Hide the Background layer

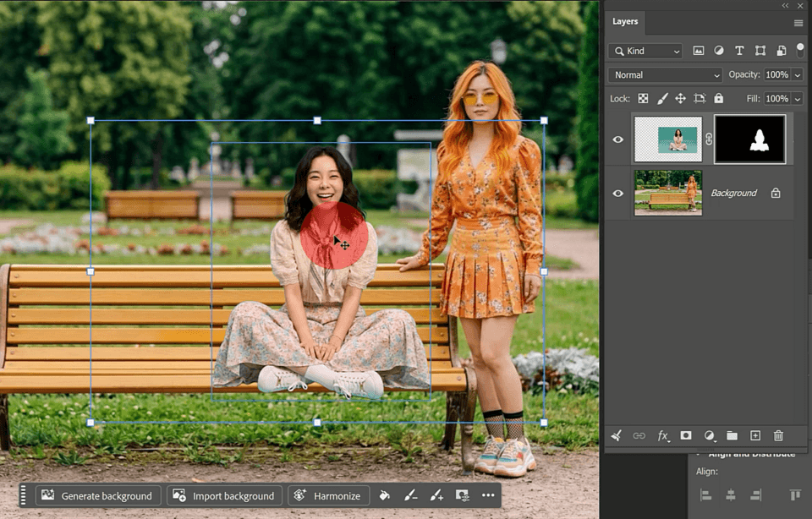pos(617,194)
